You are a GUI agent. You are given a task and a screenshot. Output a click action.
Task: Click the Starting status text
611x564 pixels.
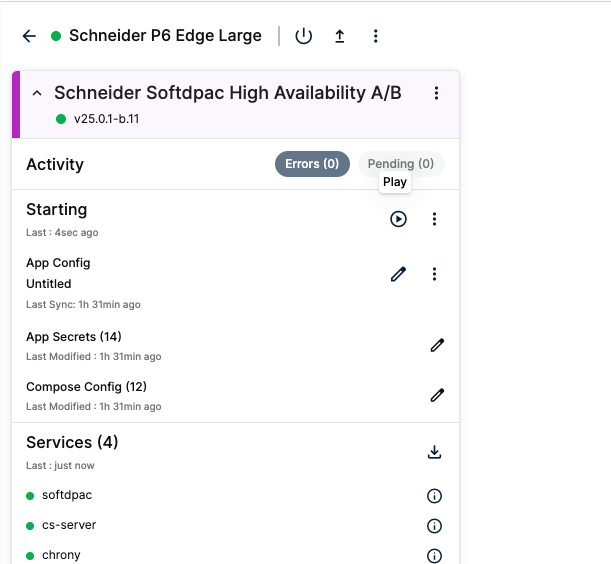click(57, 210)
